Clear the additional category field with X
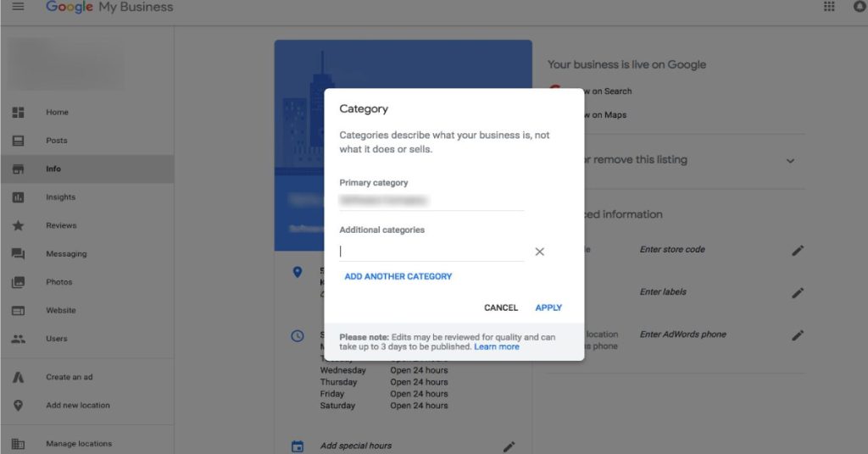This screenshot has width=868, height=454. (x=540, y=252)
